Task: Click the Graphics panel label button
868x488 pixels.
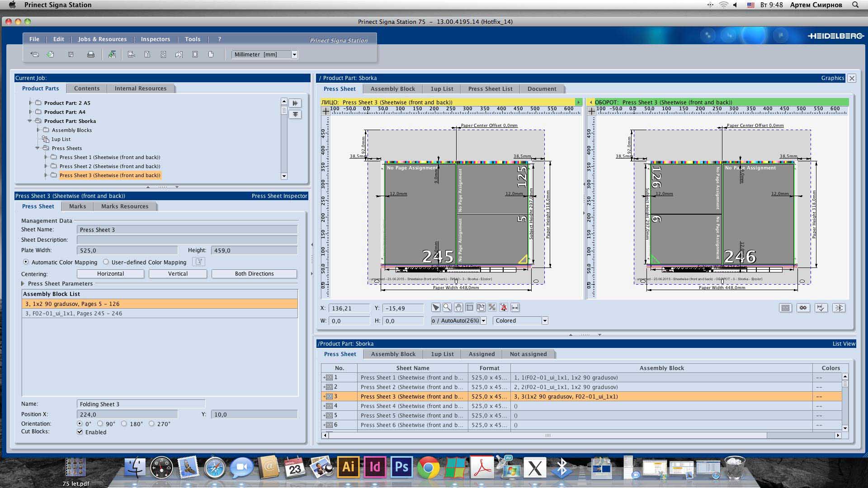Action: pyautogui.click(x=832, y=78)
